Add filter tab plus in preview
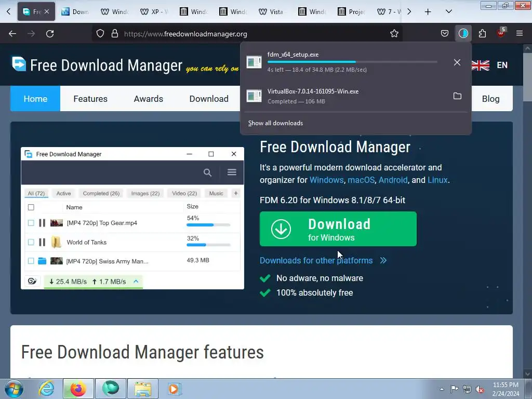 click(236, 193)
